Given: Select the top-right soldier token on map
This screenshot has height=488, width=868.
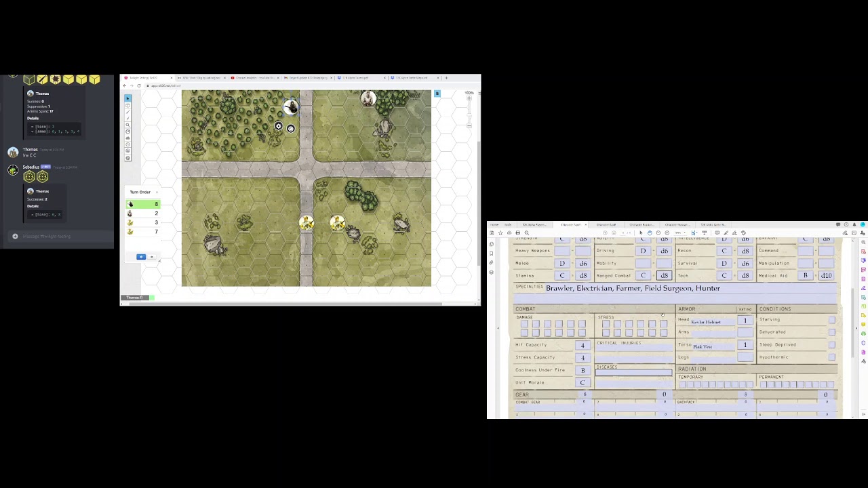Looking at the screenshot, I should pos(368,99).
